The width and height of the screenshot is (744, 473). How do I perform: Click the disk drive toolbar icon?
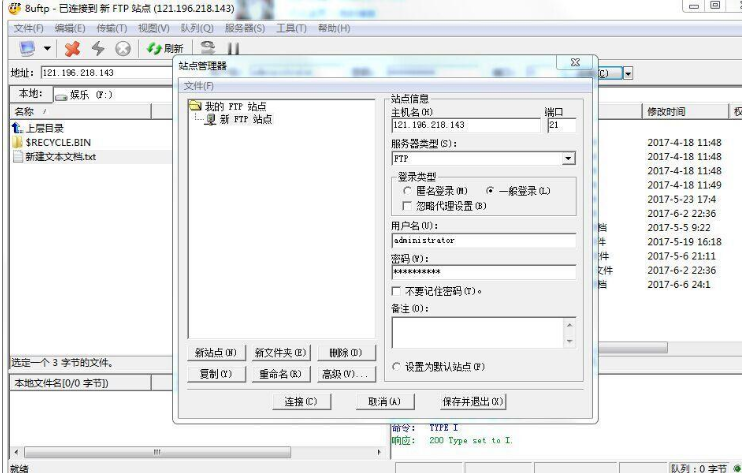[x=207, y=48]
